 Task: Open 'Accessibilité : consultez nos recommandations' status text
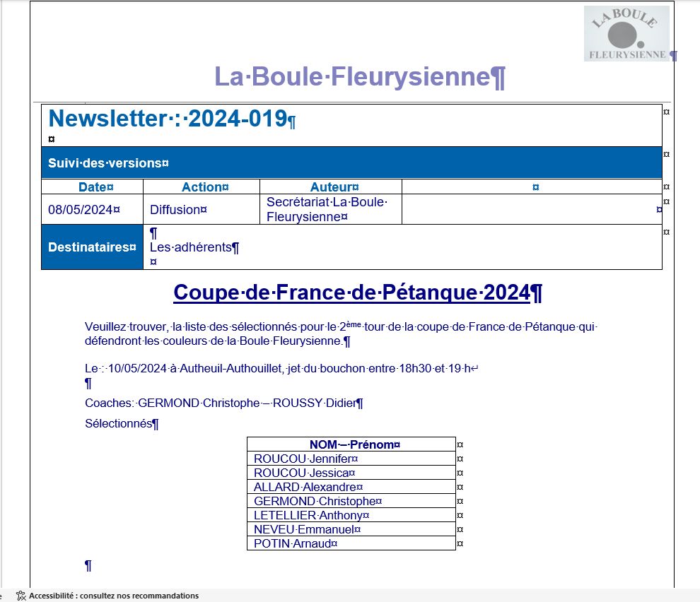114,596
